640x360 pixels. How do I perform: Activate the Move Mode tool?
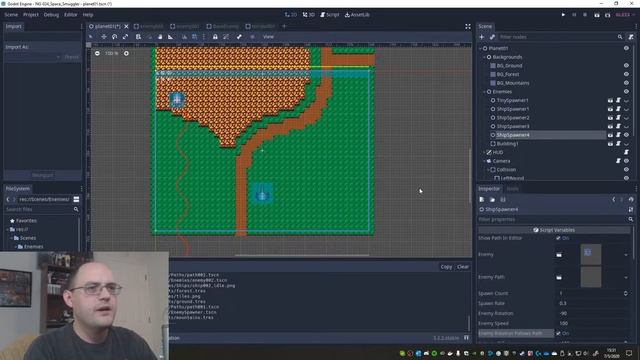tap(104, 37)
